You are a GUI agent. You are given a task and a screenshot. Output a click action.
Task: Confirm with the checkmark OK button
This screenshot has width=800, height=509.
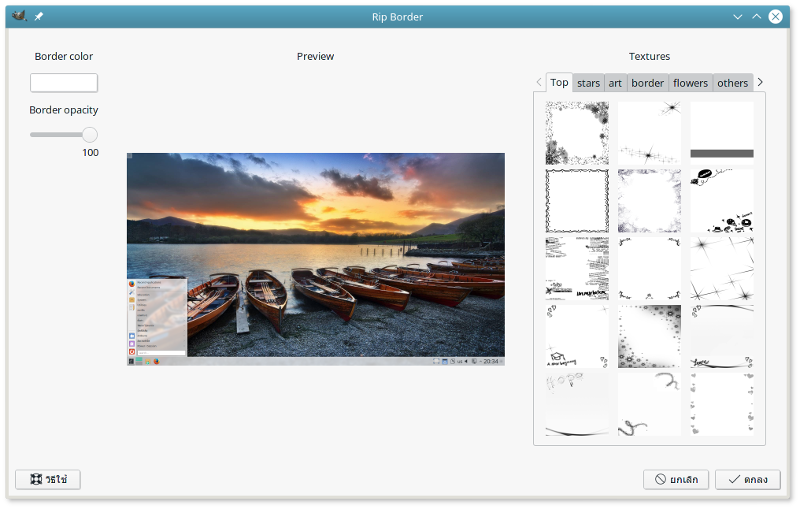pos(748,480)
